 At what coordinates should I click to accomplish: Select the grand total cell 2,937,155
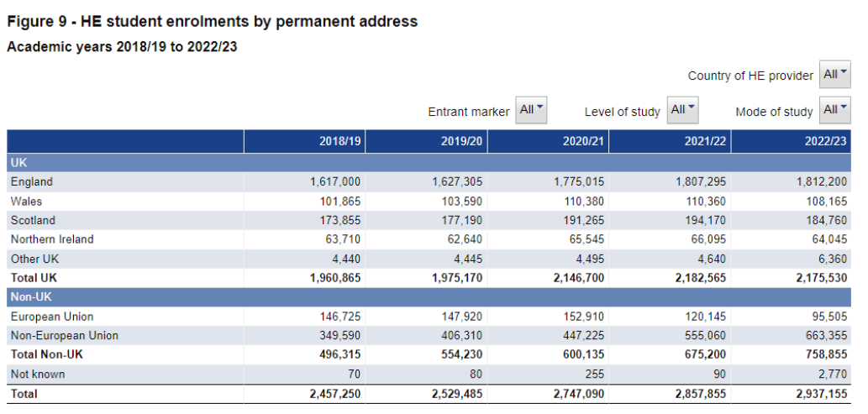coord(818,393)
